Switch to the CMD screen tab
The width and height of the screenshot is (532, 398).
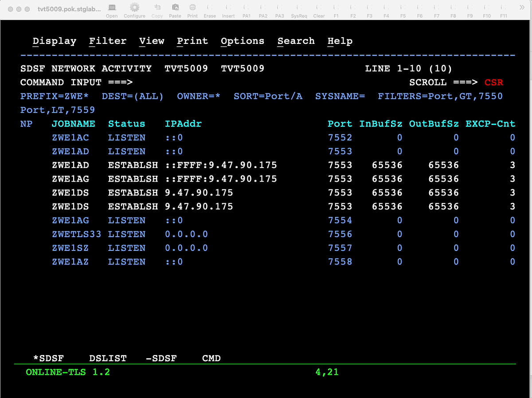click(x=211, y=358)
